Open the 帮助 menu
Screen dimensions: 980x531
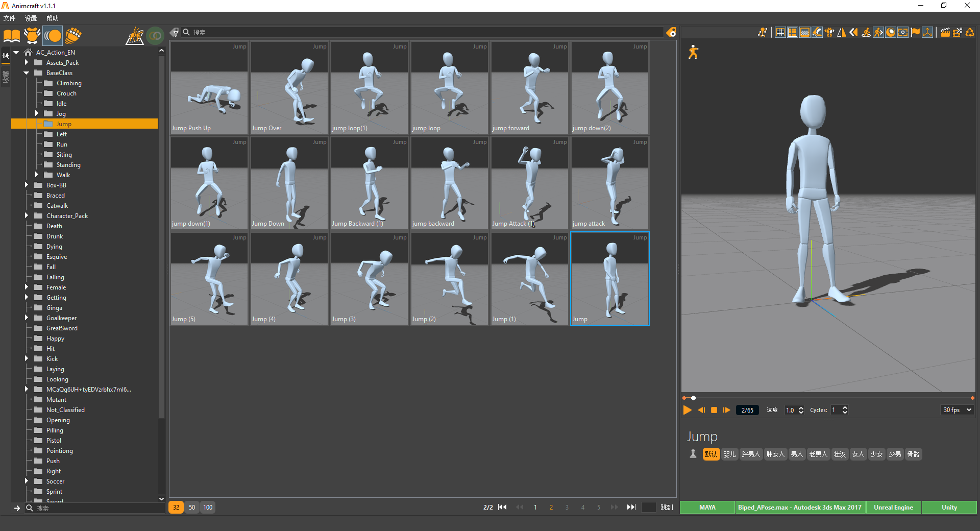pos(52,18)
